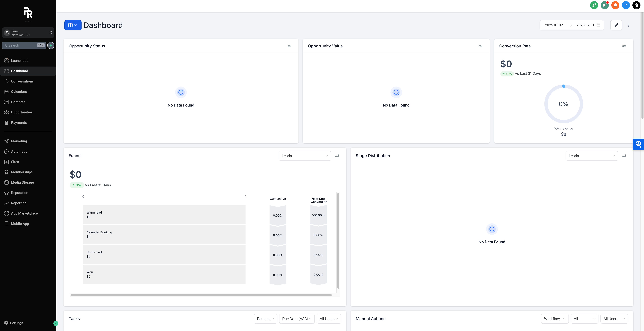Screen dimensions: 644x331
Task: Click the Funnel chart horizontal scrollbar
Action: 201,295
